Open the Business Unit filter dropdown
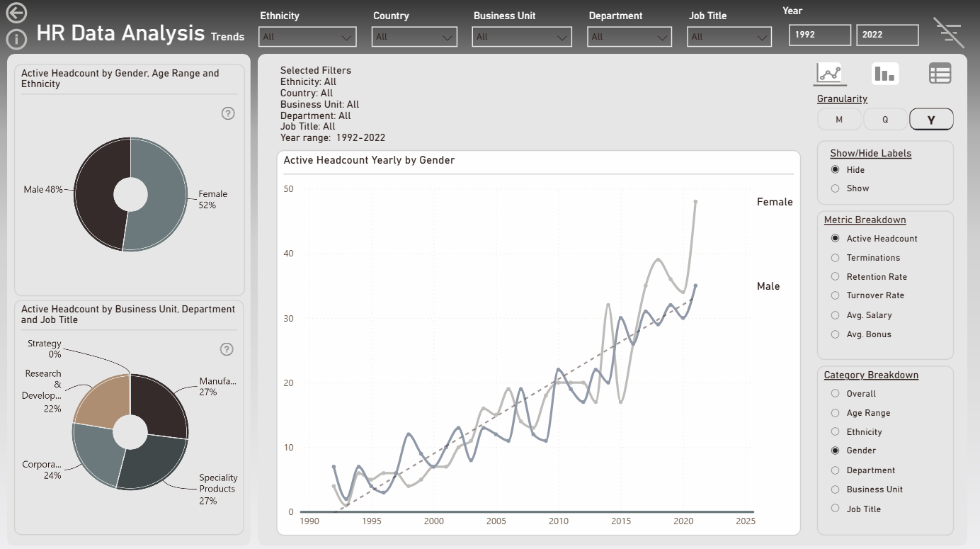This screenshot has height=549, width=980. tap(521, 37)
